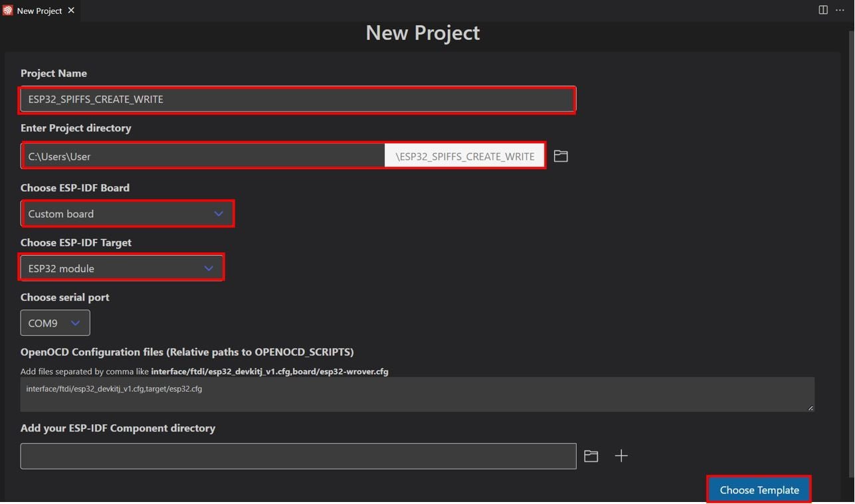Open the Choose ESP-IDF Target dropdown
Screen dimensions: 855x504
click(122, 268)
